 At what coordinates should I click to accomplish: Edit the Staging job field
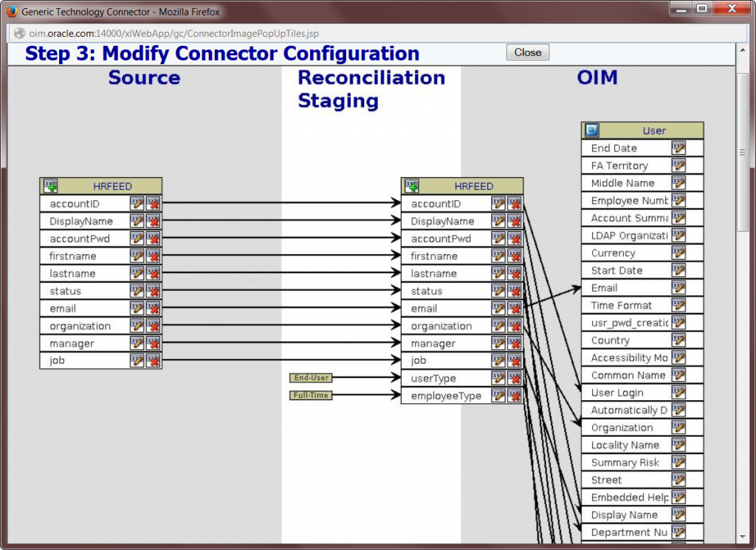click(498, 360)
